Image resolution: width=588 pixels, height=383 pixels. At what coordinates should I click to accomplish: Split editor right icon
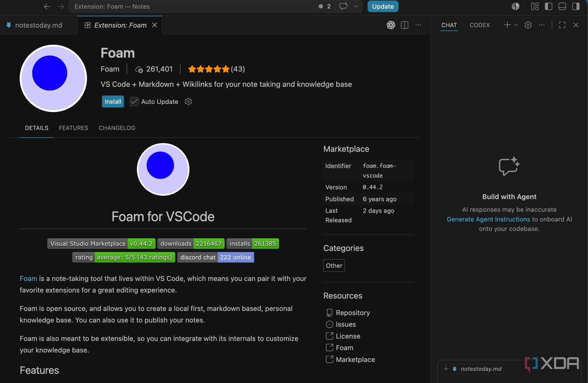(x=404, y=25)
